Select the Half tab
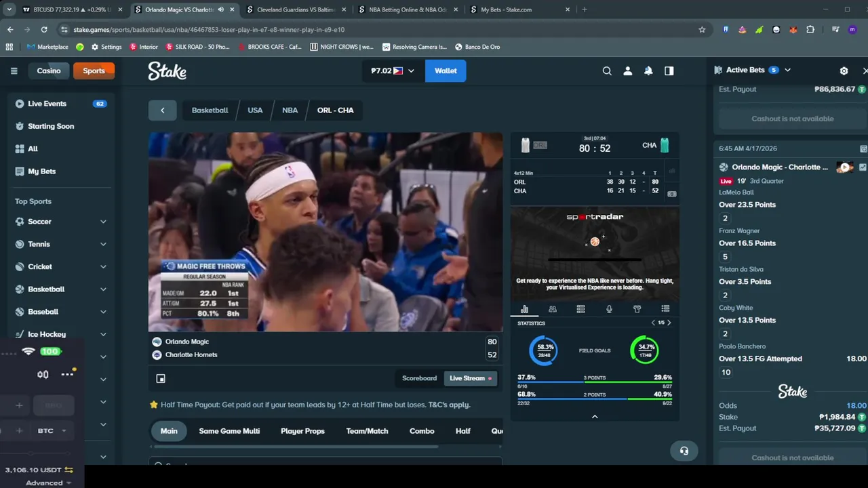The height and width of the screenshot is (488, 868). coord(463,431)
